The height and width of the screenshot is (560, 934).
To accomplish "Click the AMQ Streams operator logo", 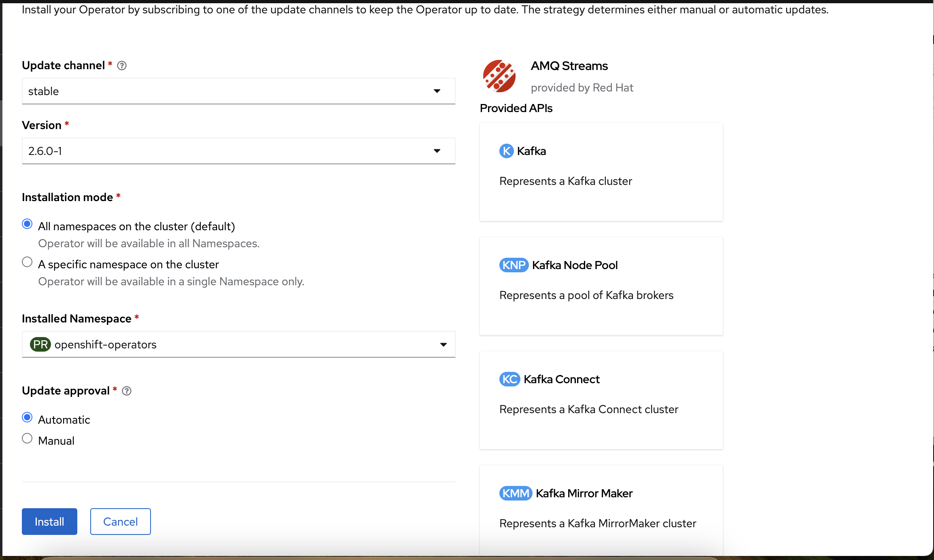I will (x=499, y=76).
